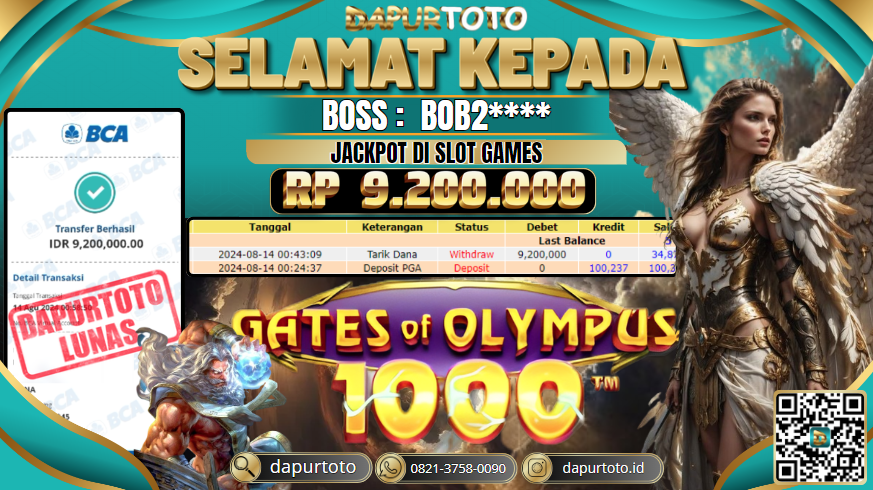This screenshot has height=490, width=873.
Task: Click the red Deposit status link
Action: tap(471, 268)
